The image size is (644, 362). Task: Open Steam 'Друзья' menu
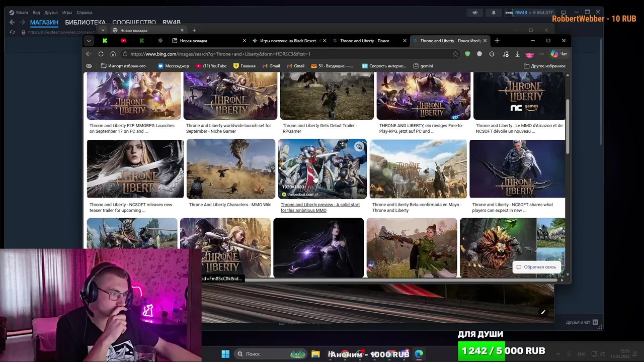point(51,13)
